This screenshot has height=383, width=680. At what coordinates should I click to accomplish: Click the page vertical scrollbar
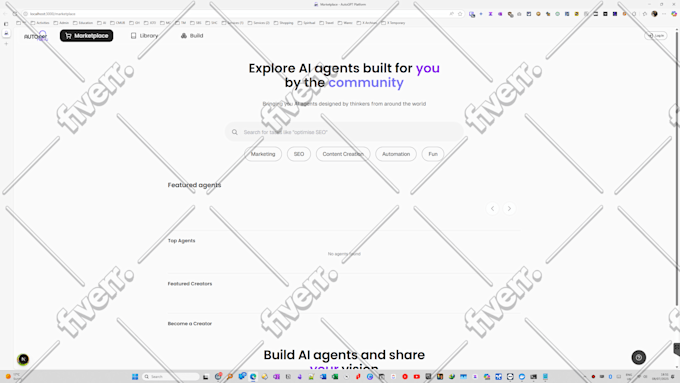coord(677,169)
